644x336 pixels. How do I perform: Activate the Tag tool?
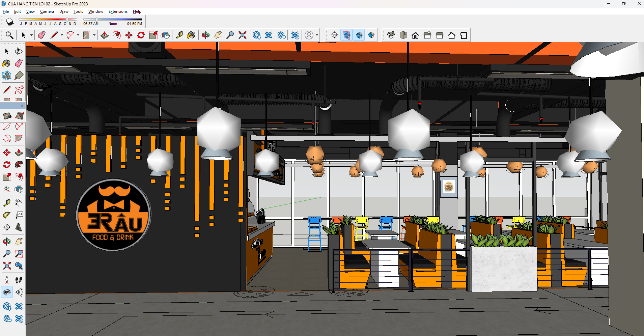coord(19,76)
